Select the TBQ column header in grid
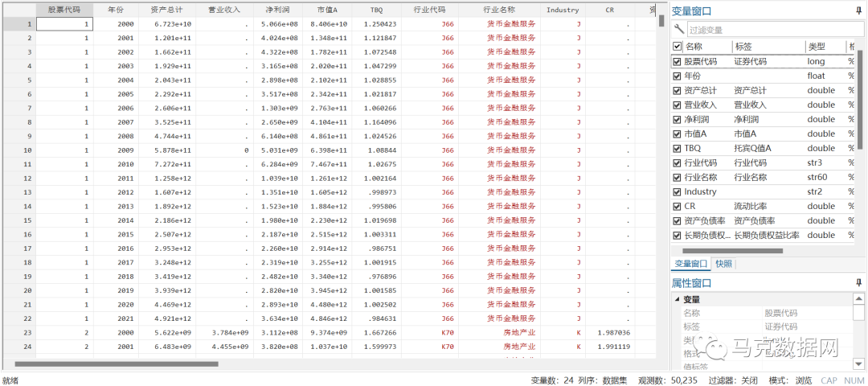Screen dimensions: 868x386 pos(376,10)
